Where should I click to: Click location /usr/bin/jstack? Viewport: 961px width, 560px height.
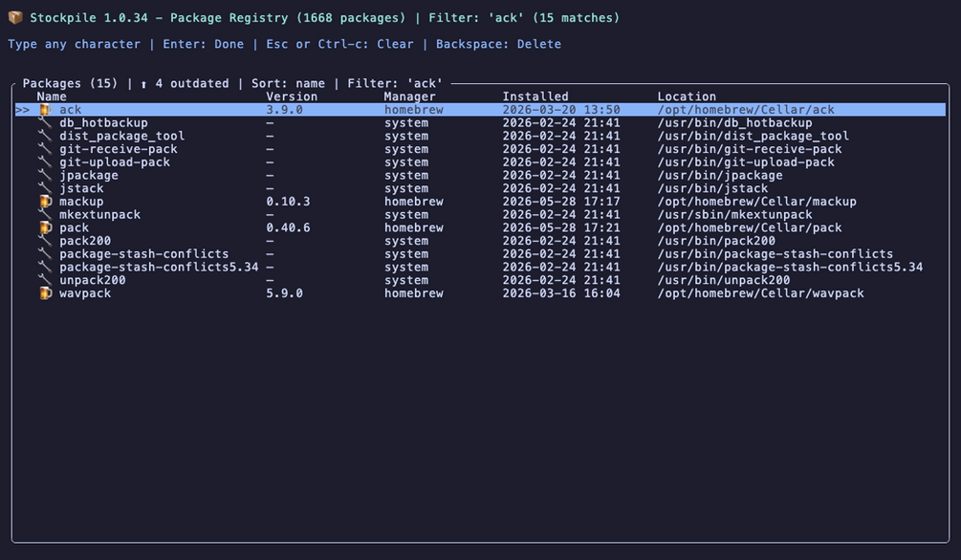pos(712,188)
